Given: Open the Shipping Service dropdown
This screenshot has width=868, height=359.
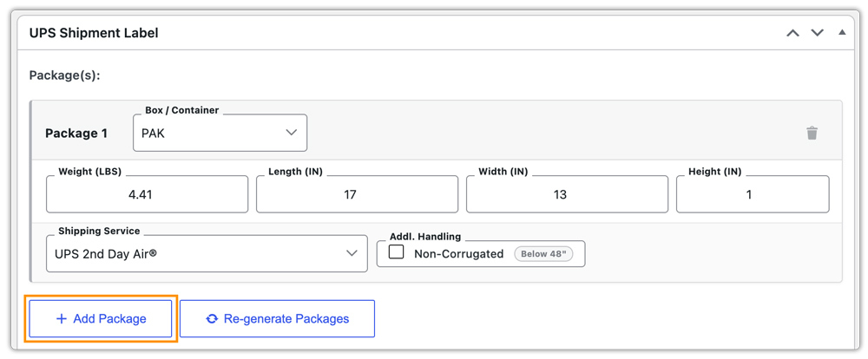Looking at the screenshot, I should (x=207, y=253).
